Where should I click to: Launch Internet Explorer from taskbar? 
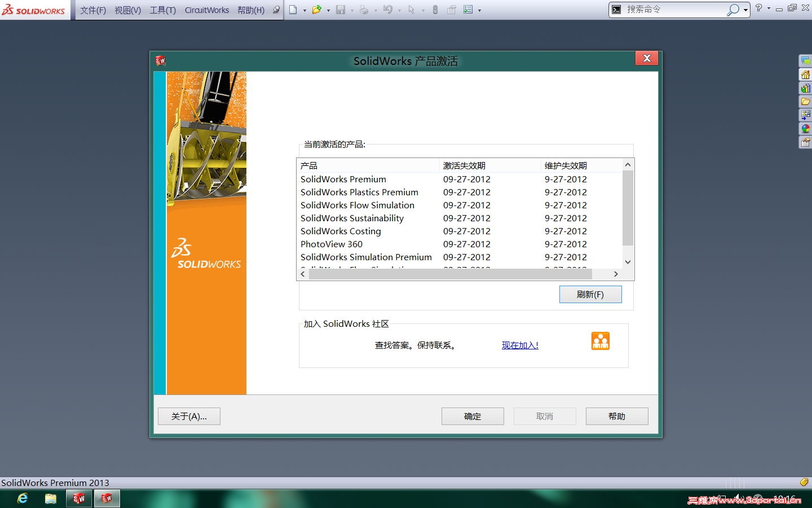click(23, 498)
